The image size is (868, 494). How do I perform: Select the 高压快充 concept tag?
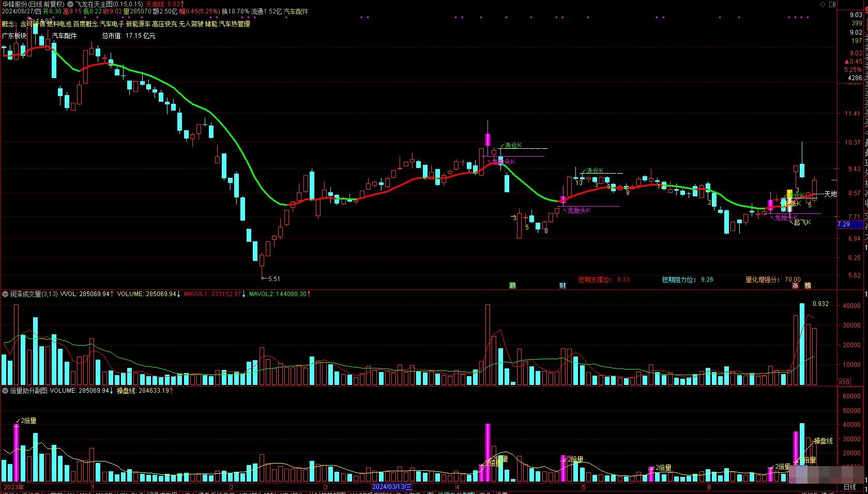click(164, 24)
